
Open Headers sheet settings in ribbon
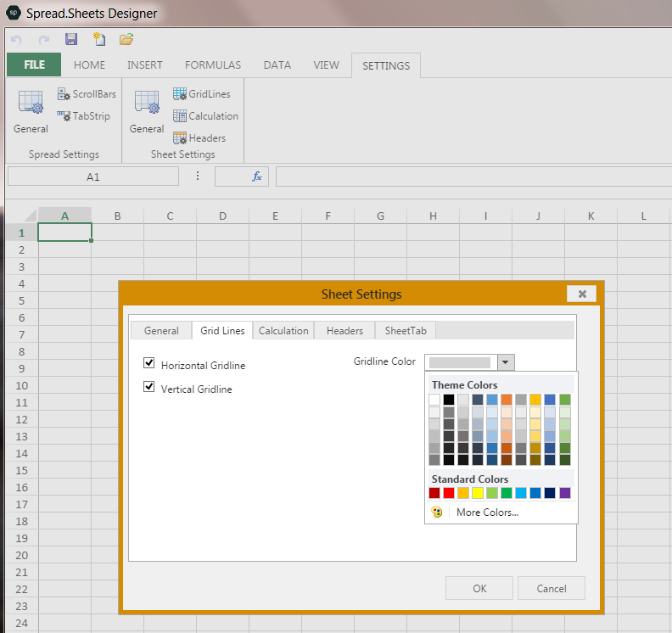199,138
